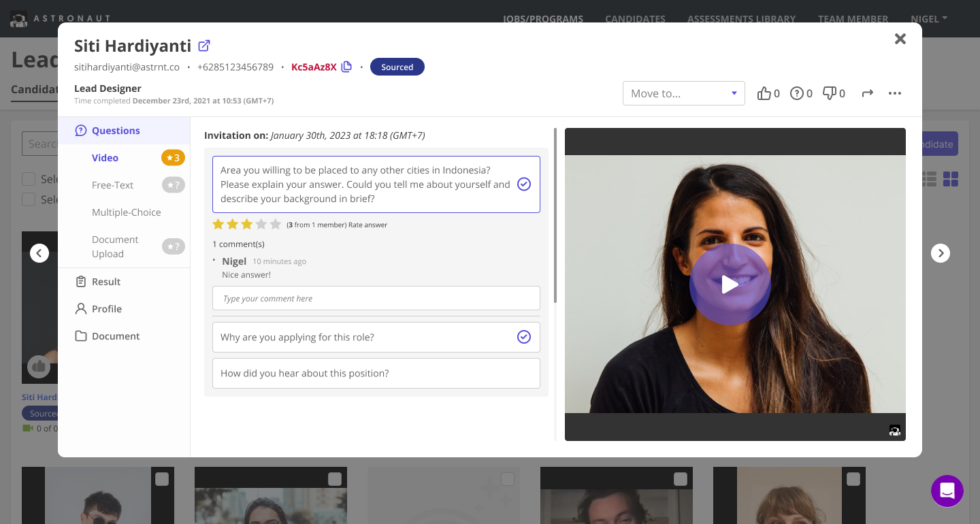Image resolution: width=980 pixels, height=524 pixels.
Task: Select the Document Upload question type
Action: (x=116, y=246)
